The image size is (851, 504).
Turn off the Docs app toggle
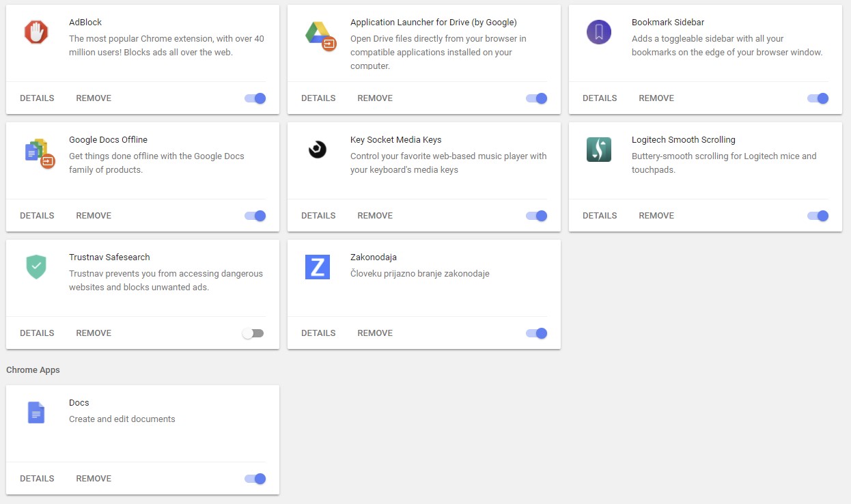point(255,479)
